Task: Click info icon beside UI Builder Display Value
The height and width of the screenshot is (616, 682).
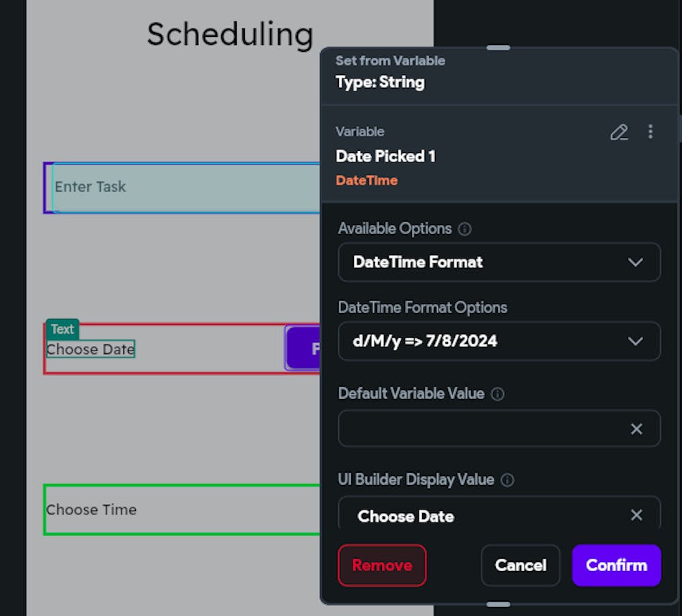Action: point(507,480)
